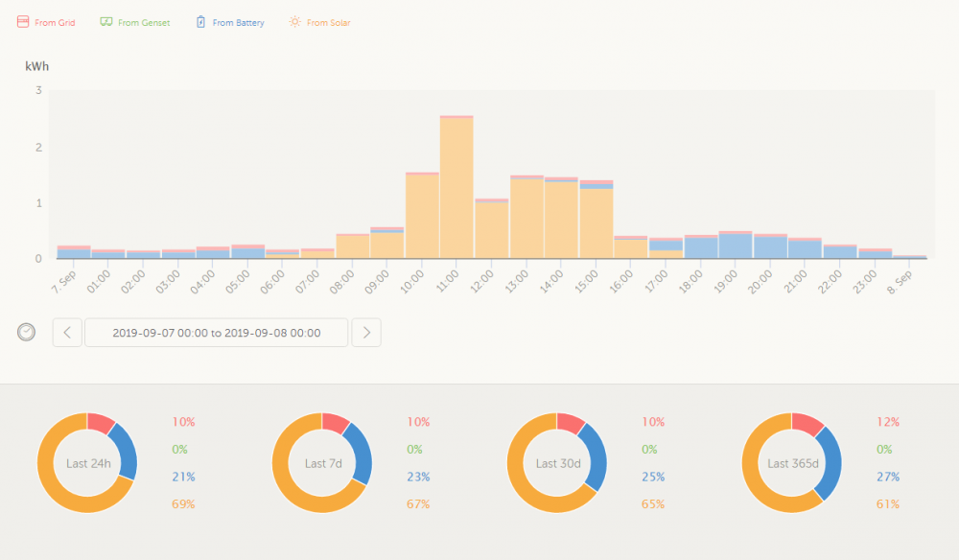Click the From Solar sun icon

point(294,22)
